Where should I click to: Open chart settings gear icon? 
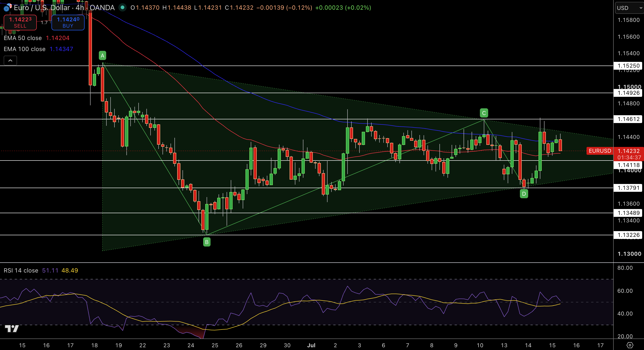pyautogui.click(x=630, y=345)
